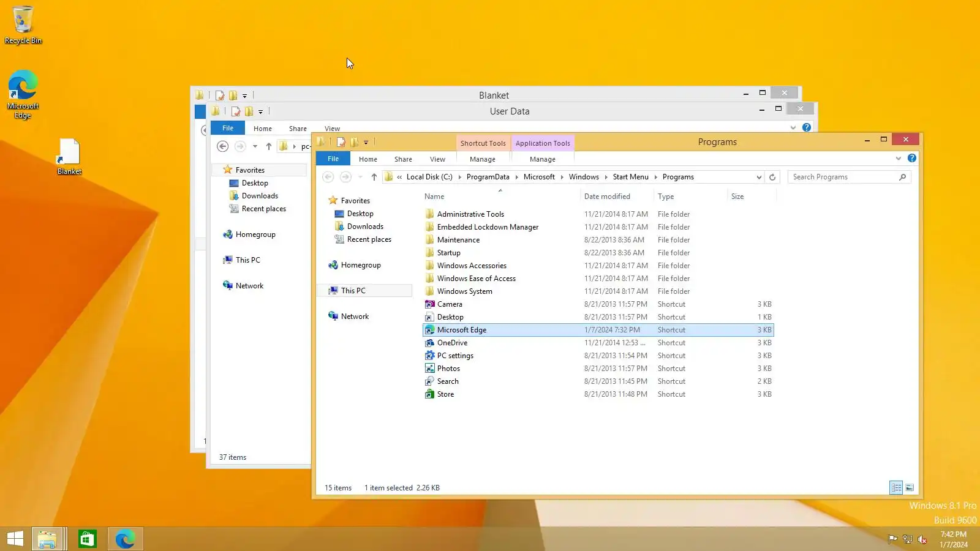
Task: Open Microsoft Edge from the taskbar
Action: (125, 539)
